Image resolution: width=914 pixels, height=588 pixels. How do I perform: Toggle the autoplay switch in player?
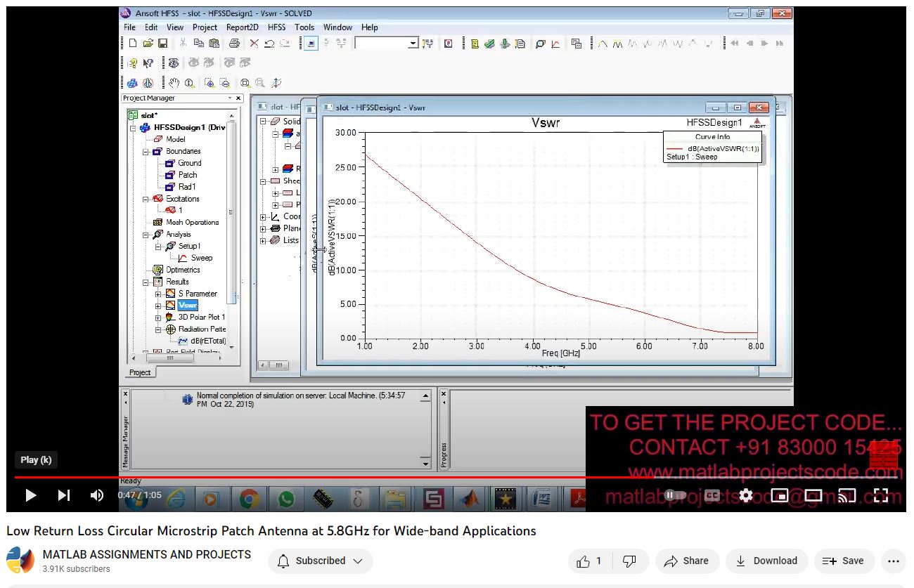point(676,495)
